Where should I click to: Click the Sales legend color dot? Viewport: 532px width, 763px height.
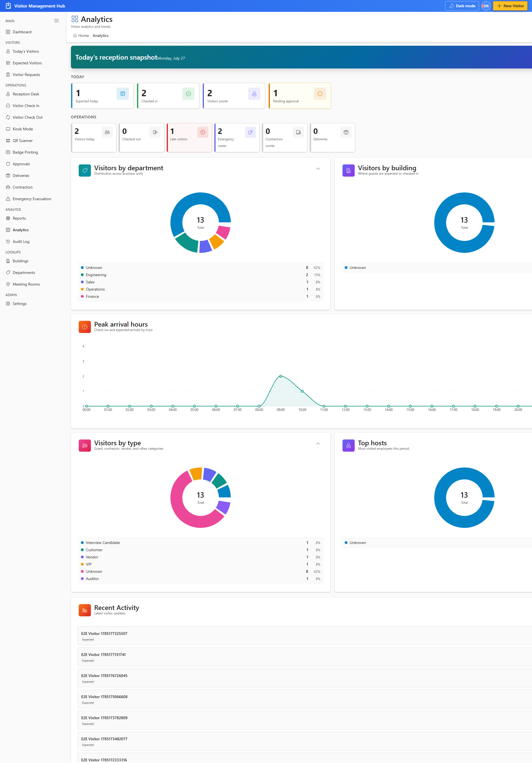pyautogui.click(x=82, y=282)
